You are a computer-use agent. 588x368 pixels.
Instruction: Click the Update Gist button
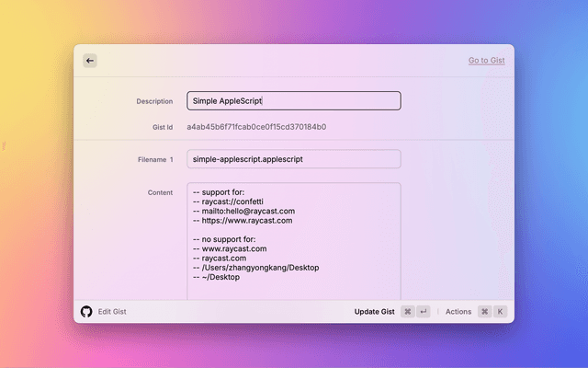(x=374, y=312)
